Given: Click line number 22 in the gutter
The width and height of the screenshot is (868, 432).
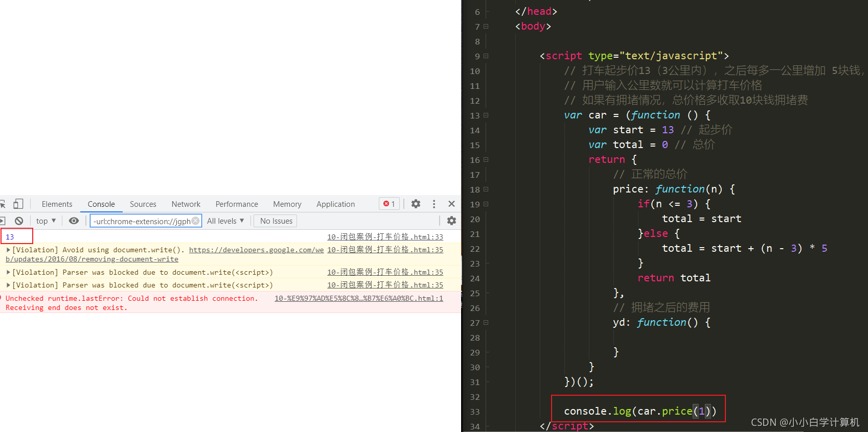Looking at the screenshot, I should click(475, 249).
